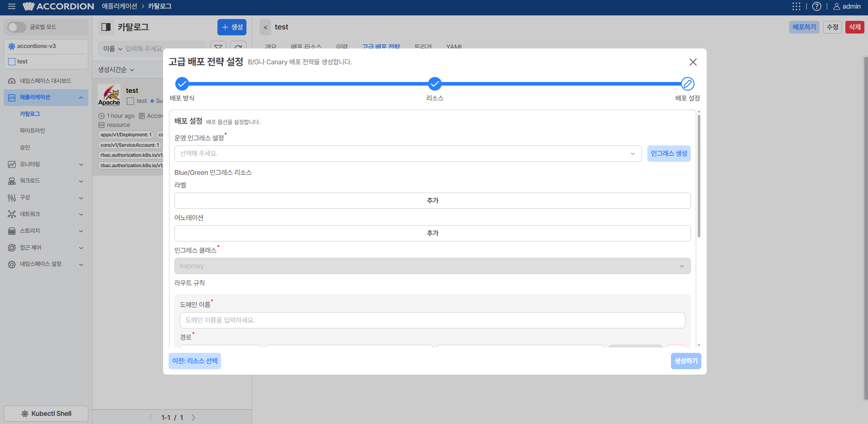Click the dialog vertical scrollbar
Viewport: 868px width, 424px height.
pyautogui.click(x=699, y=176)
